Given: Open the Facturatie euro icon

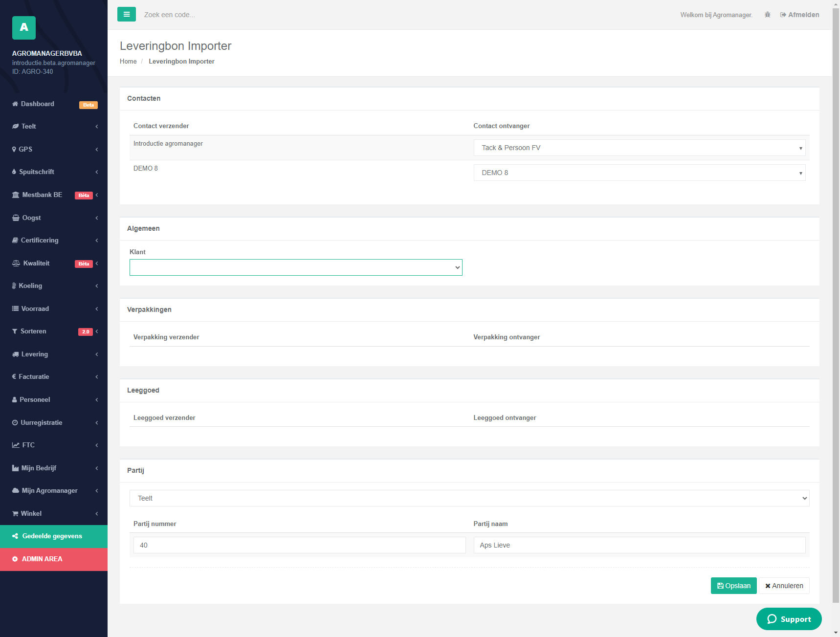Looking at the screenshot, I should [14, 376].
